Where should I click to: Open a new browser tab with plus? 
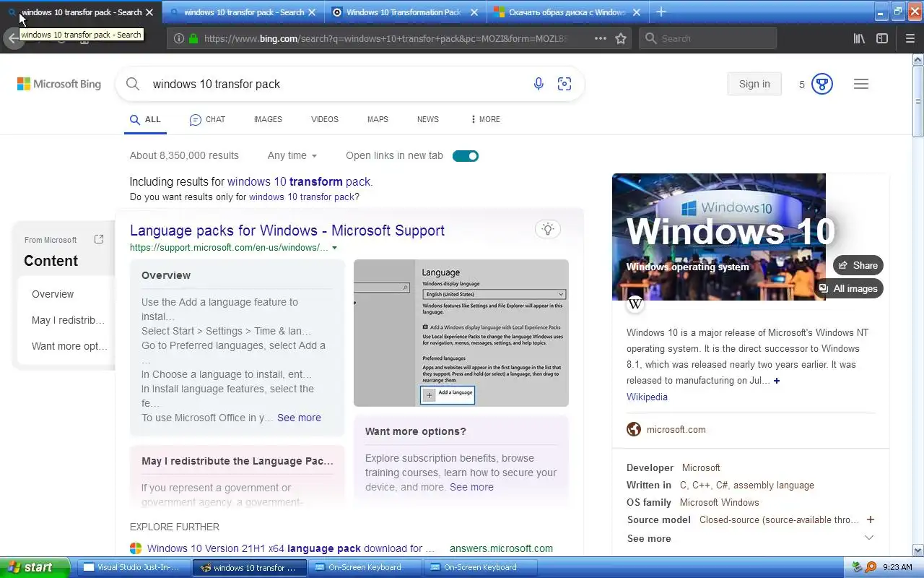point(661,12)
